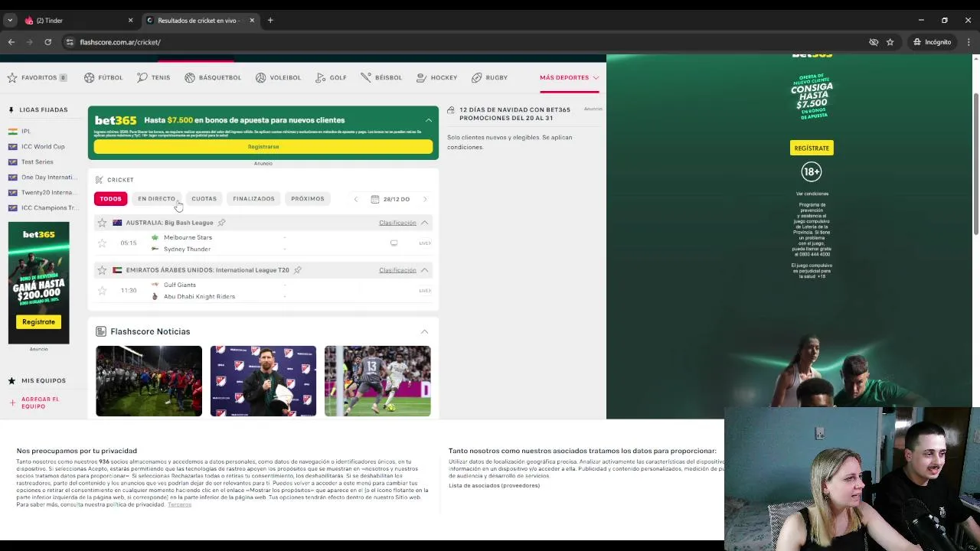Open the browser tab search chevron
The width and height of the screenshot is (980, 551).
click(10, 21)
